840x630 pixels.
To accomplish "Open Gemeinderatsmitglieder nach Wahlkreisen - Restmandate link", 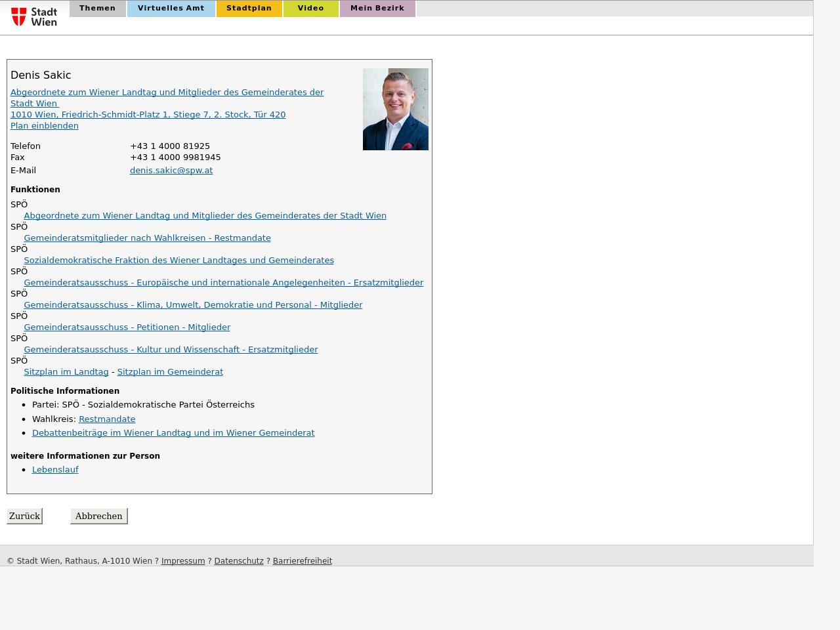I will tap(147, 238).
